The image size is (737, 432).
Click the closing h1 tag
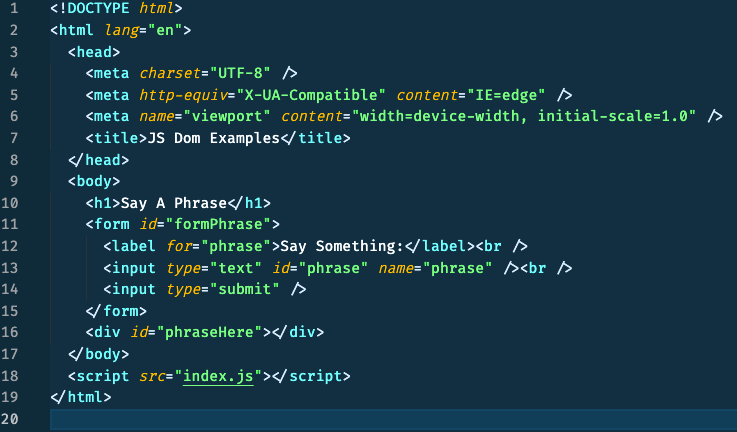pyautogui.click(x=249, y=203)
